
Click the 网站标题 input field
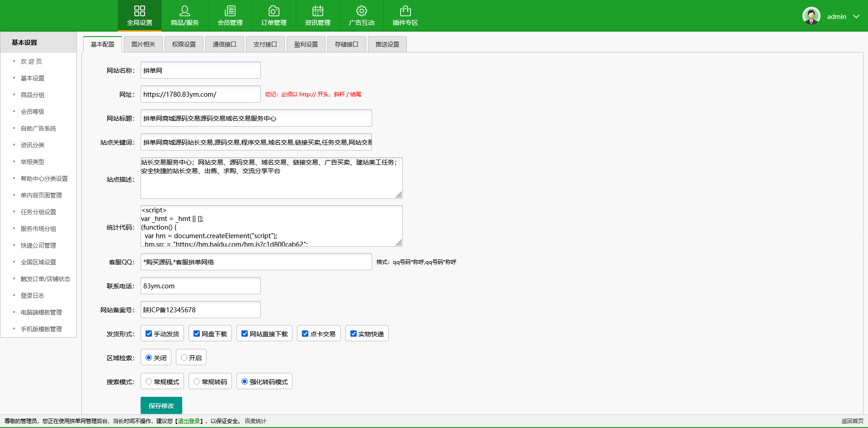click(256, 118)
